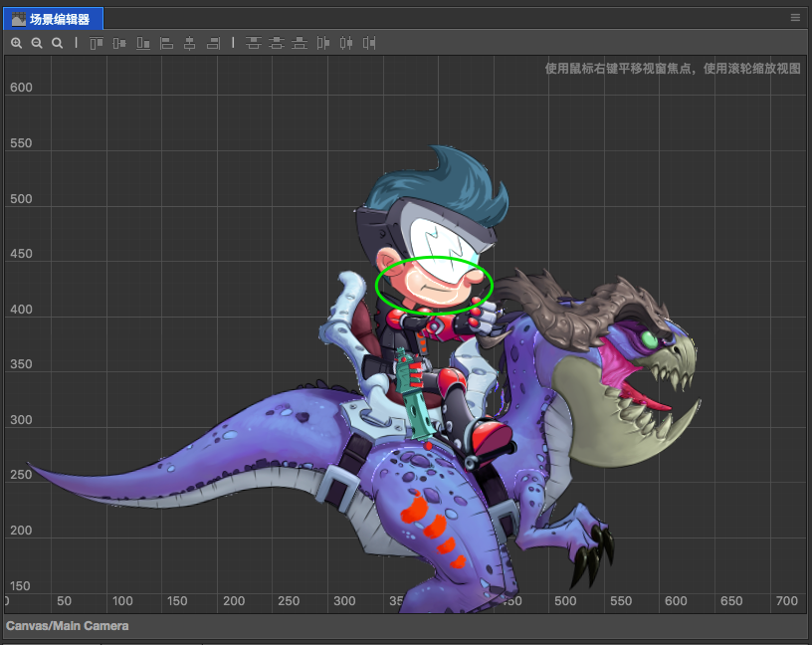
Task: Distribute nodes by top edges
Action: click(253, 43)
